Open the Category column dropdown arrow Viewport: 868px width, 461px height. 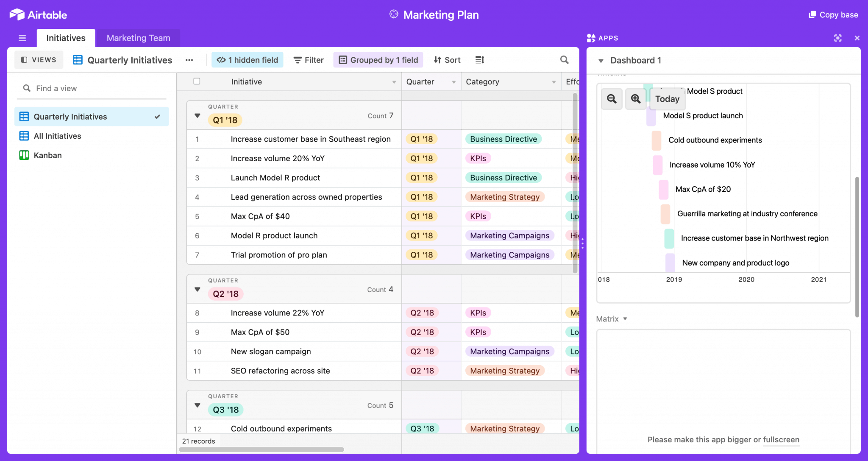tap(554, 82)
